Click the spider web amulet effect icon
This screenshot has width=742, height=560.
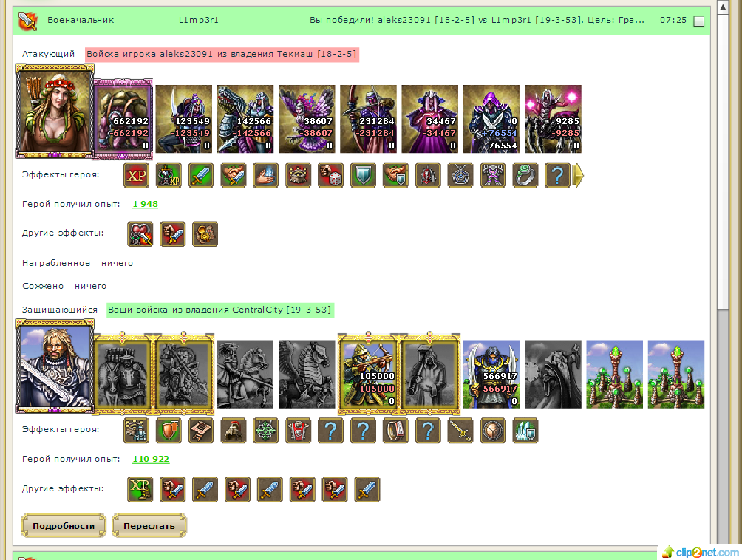[x=460, y=176]
